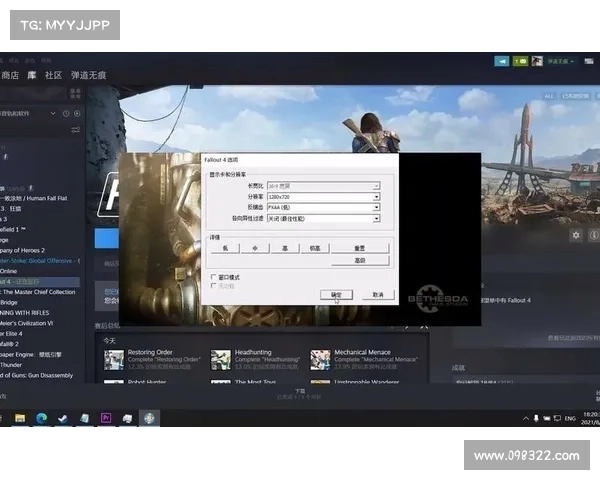Open the Fallout 4 game settings gear

(576, 235)
